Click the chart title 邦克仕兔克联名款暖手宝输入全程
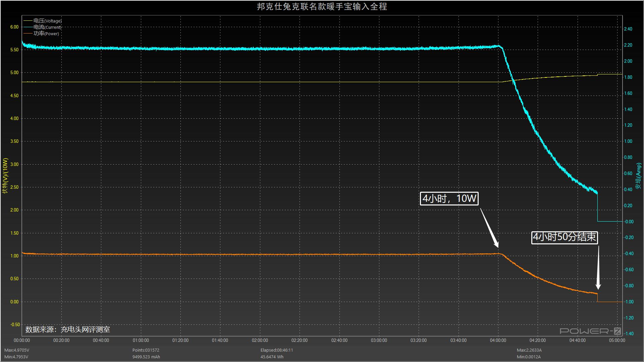The image size is (644, 362). point(322,7)
